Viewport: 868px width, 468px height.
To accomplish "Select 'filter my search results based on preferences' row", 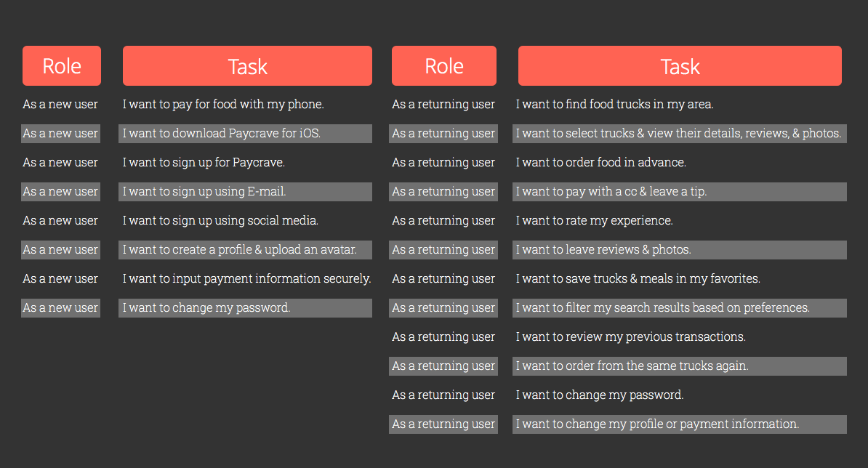I will tap(680, 308).
